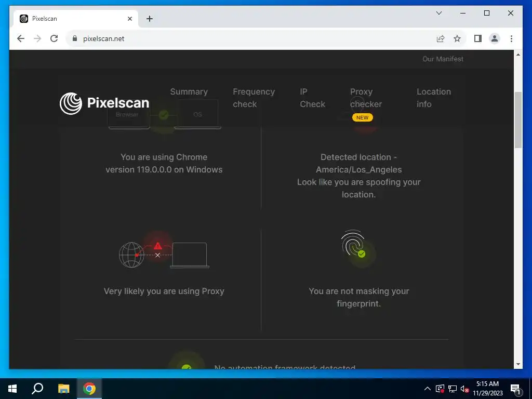The height and width of the screenshot is (399, 532).
Task: Open the Windows Start menu
Action: tap(12, 389)
